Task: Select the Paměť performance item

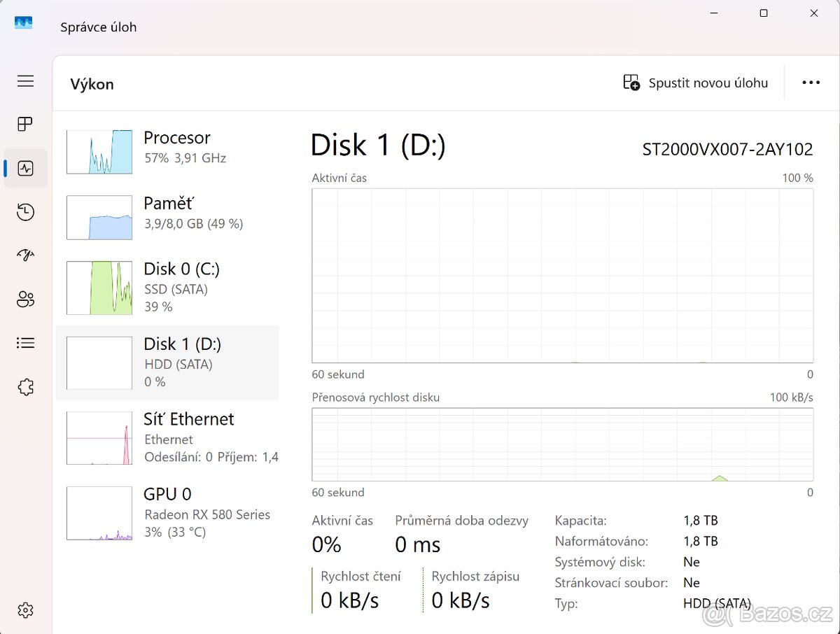Action: click(x=167, y=213)
